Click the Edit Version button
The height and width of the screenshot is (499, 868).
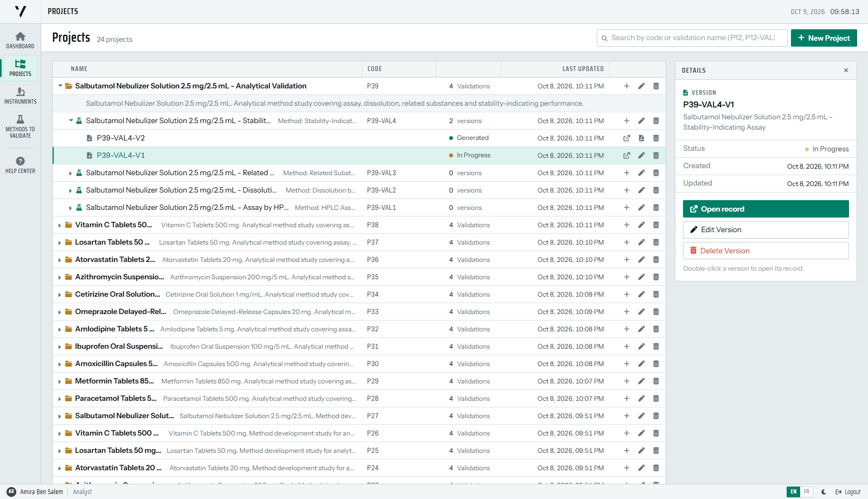765,230
